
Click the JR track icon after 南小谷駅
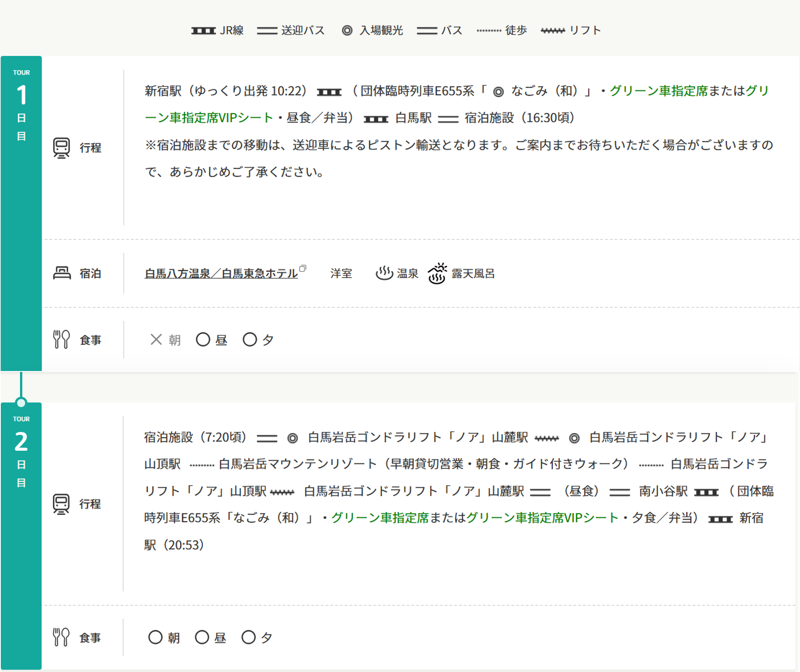[x=706, y=492]
